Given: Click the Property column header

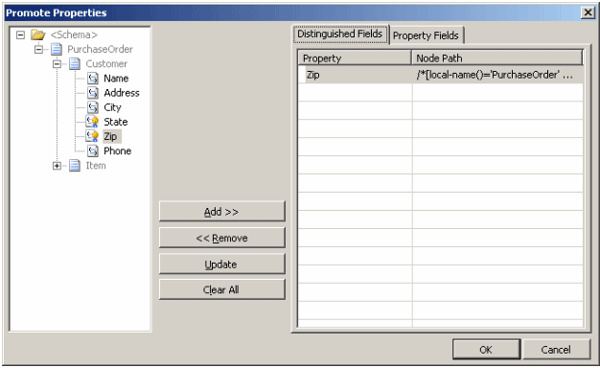Looking at the screenshot, I should [x=355, y=58].
